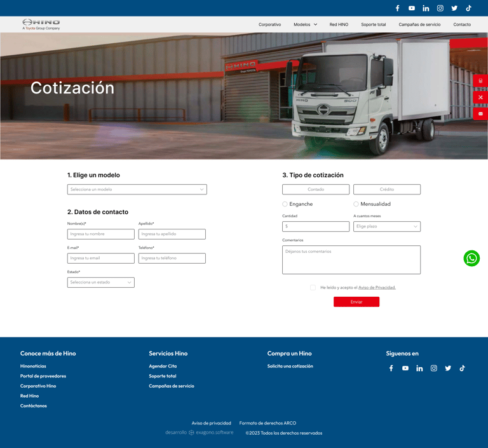Open Twitter icon in top bar
Viewport: 488px width, 448px height.
pos(454,8)
